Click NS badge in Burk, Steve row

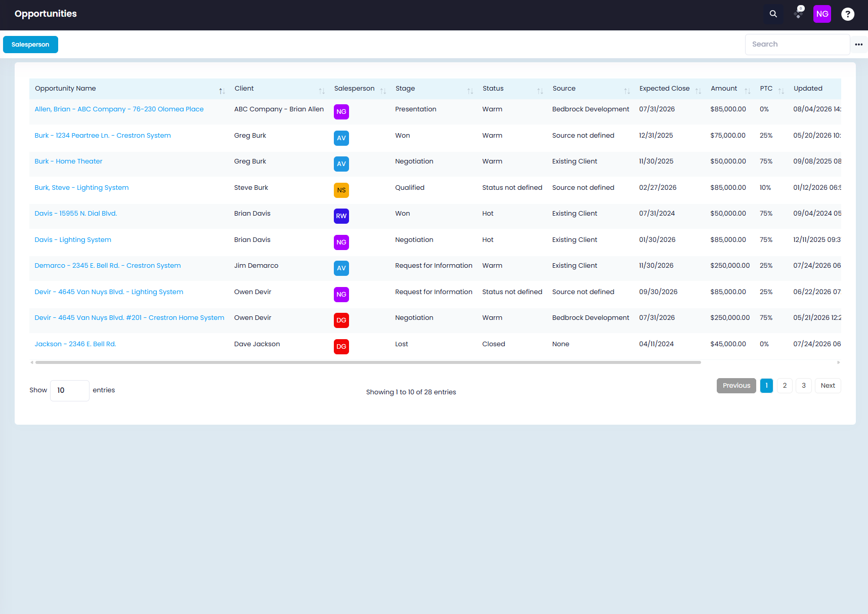341,190
